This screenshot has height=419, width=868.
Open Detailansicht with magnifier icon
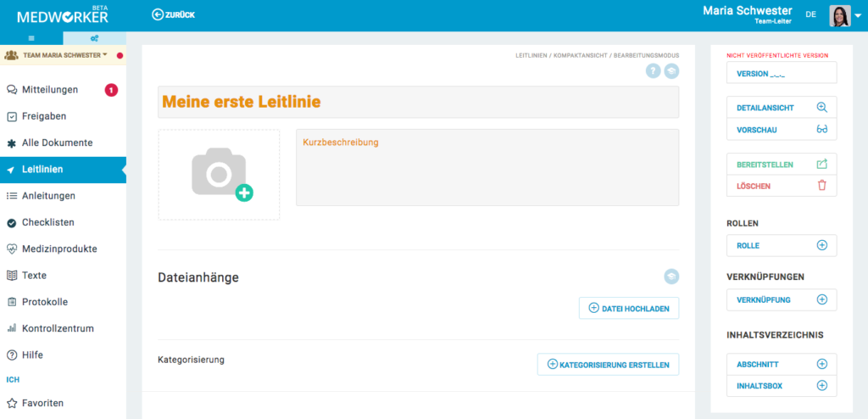[781, 108]
